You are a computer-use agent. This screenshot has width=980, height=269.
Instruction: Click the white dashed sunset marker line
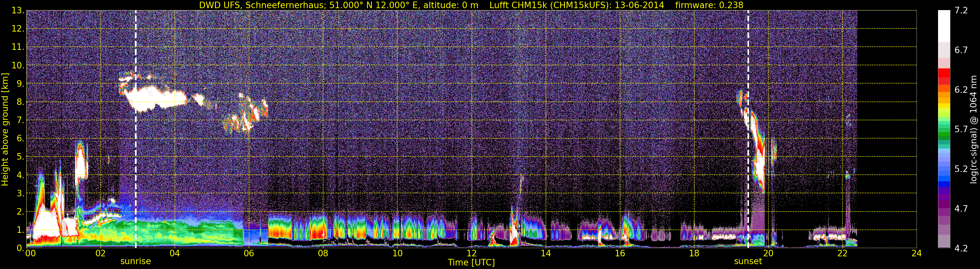tap(748, 129)
